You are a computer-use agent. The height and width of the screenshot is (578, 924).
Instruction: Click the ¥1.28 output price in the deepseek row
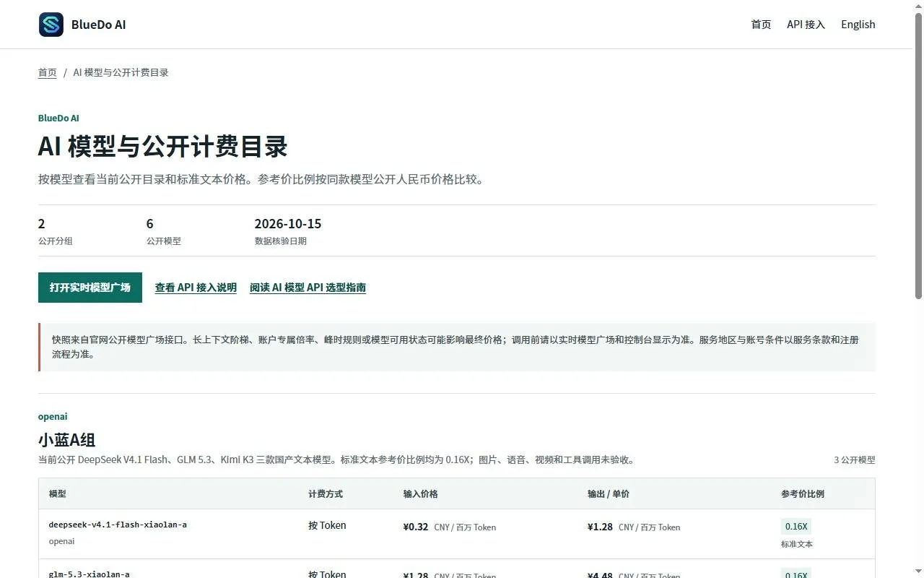click(x=600, y=527)
